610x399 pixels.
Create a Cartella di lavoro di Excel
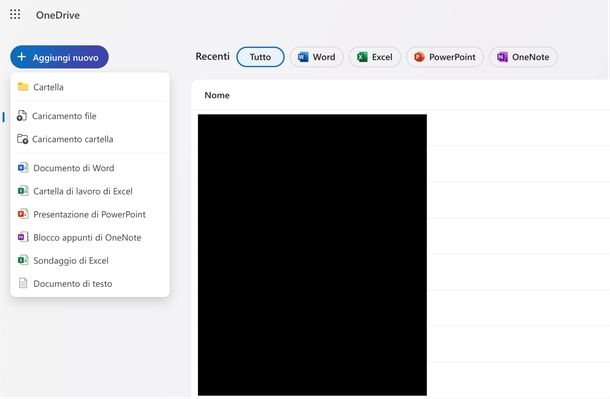[90, 191]
